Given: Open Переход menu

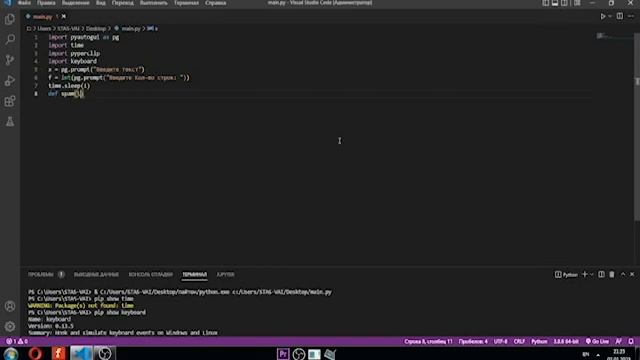Looking at the screenshot, I should (x=122, y=3).
